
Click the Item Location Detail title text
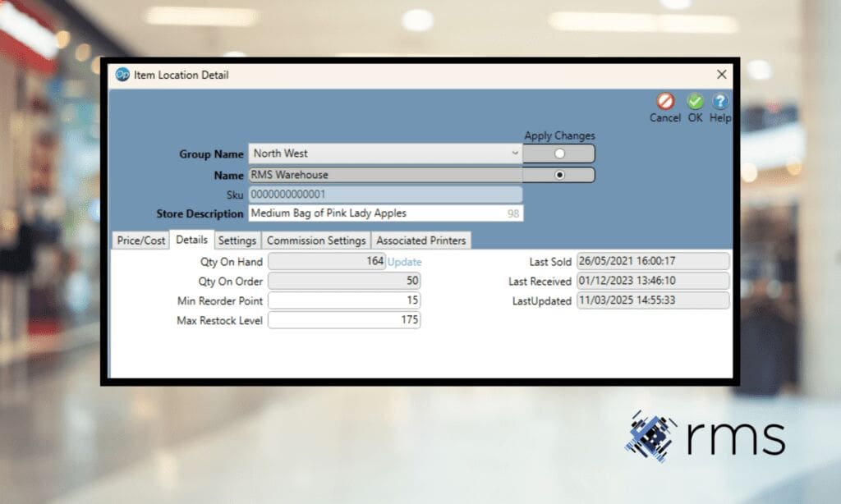click(182, 75)
